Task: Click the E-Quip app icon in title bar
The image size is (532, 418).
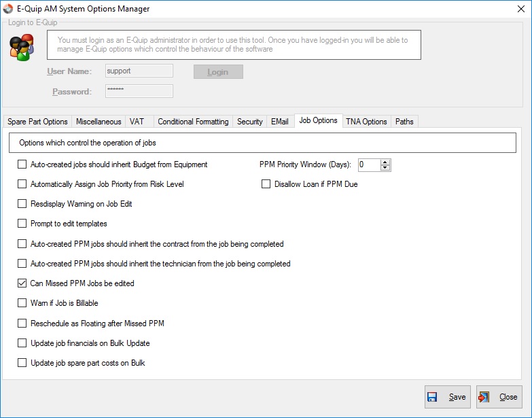Action: pos(7,9)
